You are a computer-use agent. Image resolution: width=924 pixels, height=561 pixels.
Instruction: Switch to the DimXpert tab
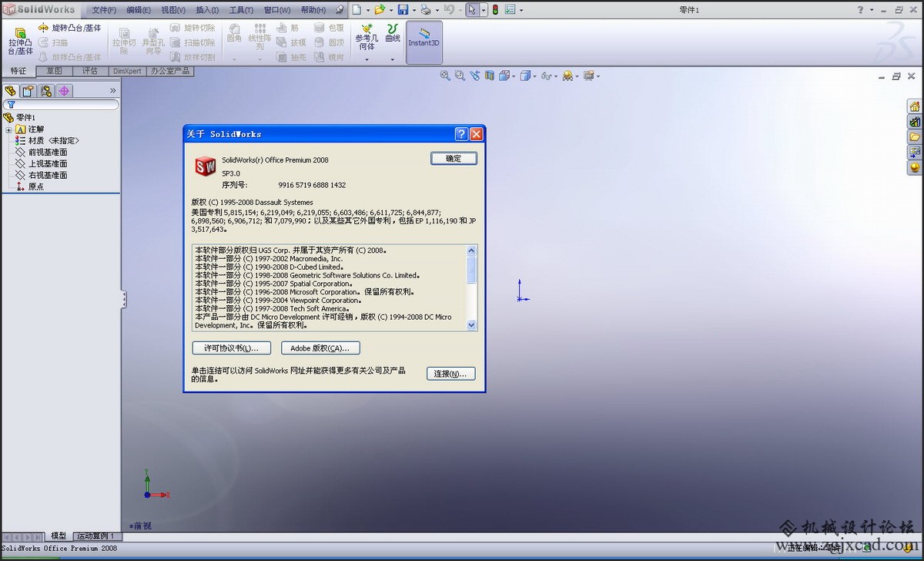pyautogui.click(x=127, y=71)
